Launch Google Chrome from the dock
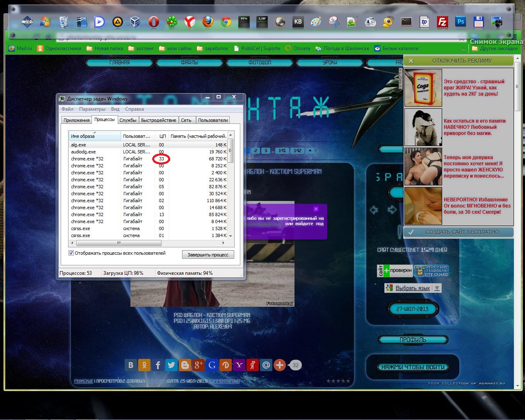 226,22
